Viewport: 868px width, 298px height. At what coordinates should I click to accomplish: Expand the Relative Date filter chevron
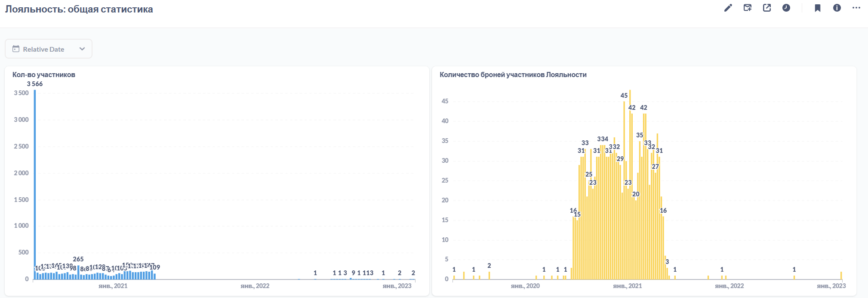click(82, 49)
